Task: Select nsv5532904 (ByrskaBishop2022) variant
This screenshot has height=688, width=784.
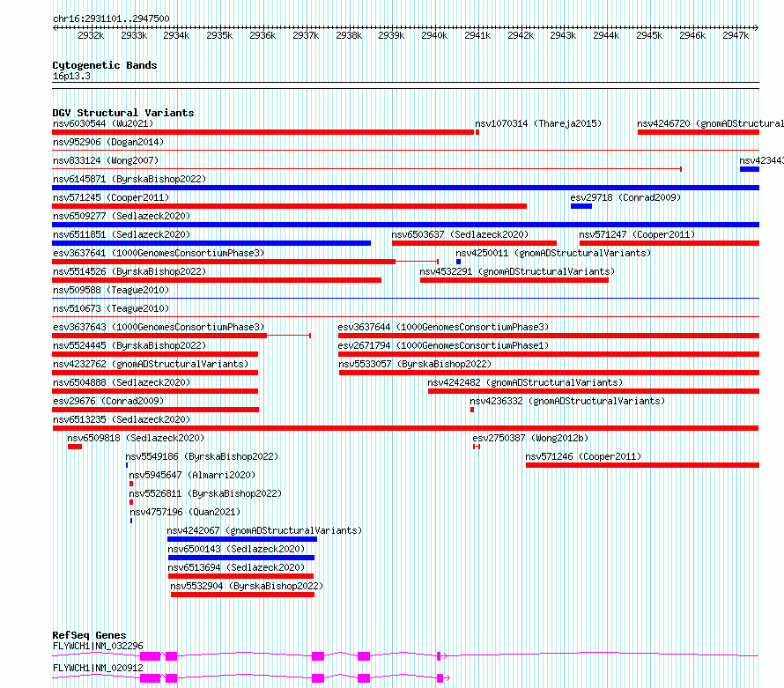Action: [x=247, y=586]
